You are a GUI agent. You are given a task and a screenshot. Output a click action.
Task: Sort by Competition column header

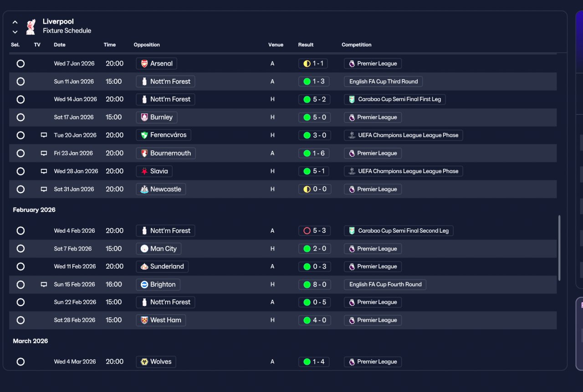pyautogui.click(x=357, y=45)
